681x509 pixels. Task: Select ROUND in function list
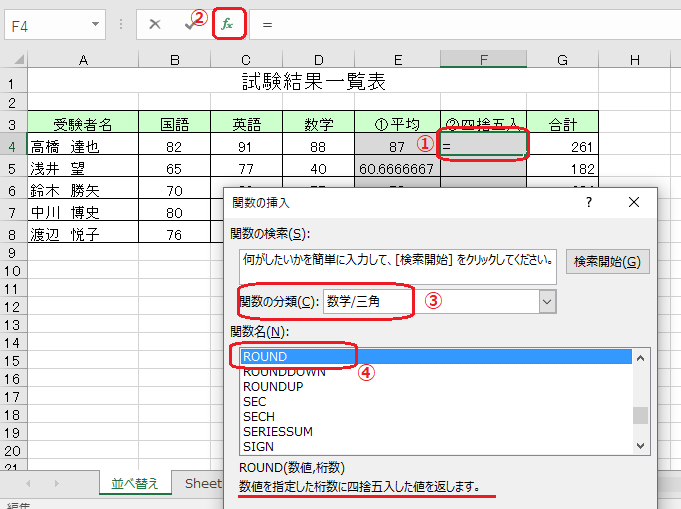tap(436, 356)
